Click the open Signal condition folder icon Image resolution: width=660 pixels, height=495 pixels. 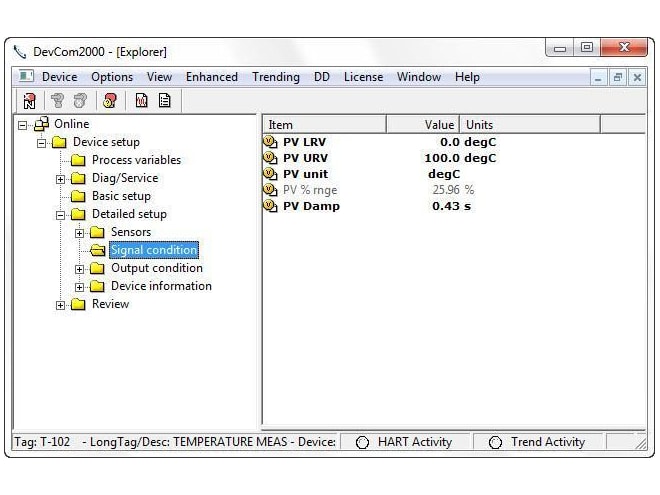97,250
